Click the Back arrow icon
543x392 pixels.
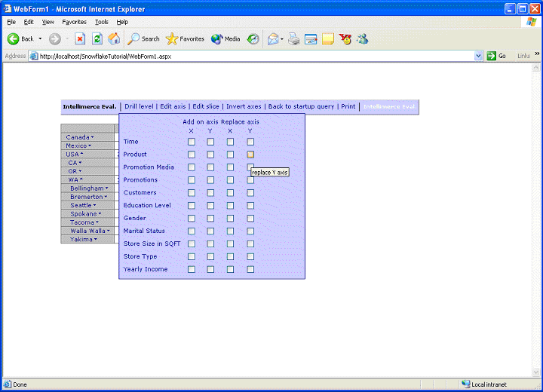pyautogui.click(x=13, y=38)
